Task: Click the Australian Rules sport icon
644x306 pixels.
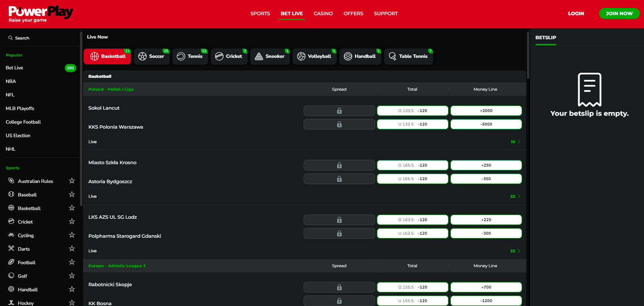Action: point(11,181)
